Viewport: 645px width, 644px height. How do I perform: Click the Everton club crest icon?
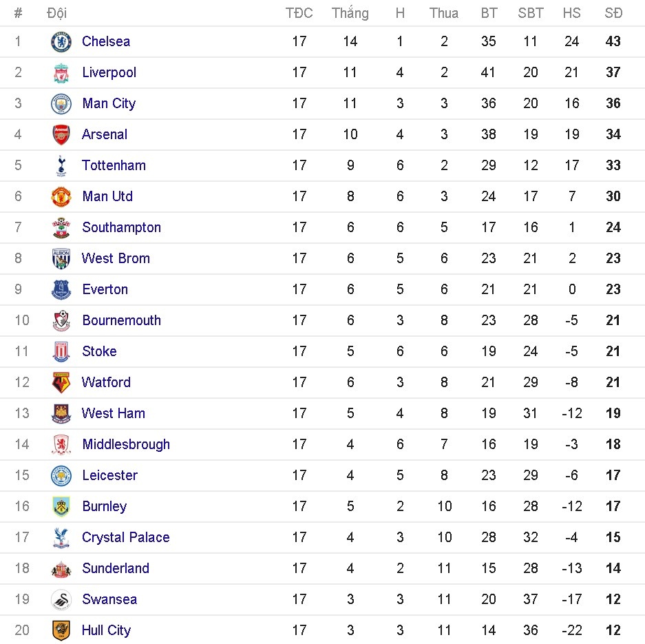click(61, 290)
